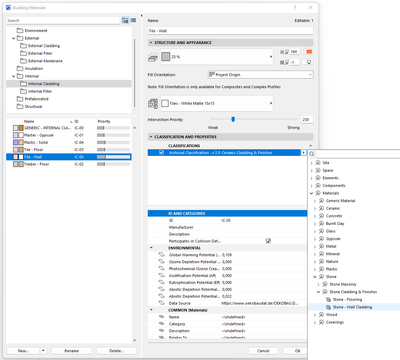Click the Cancel button
The image size is (400, 360).
263,351
